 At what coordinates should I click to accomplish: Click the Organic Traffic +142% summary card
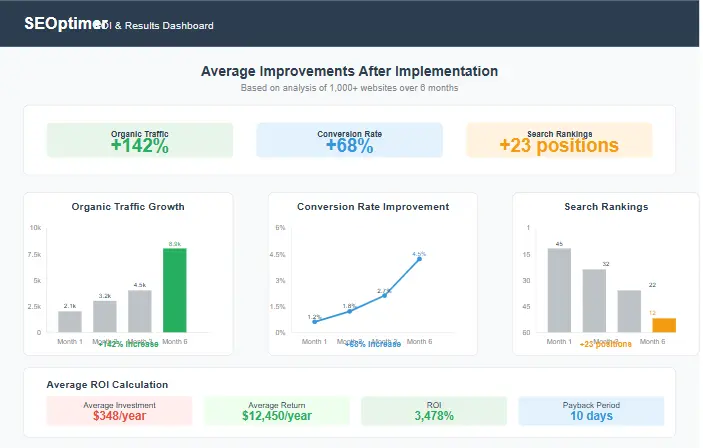click(140, 140)
